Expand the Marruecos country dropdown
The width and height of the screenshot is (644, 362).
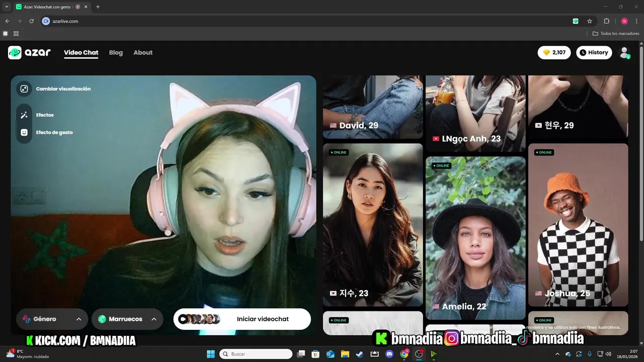coord(127,319)
